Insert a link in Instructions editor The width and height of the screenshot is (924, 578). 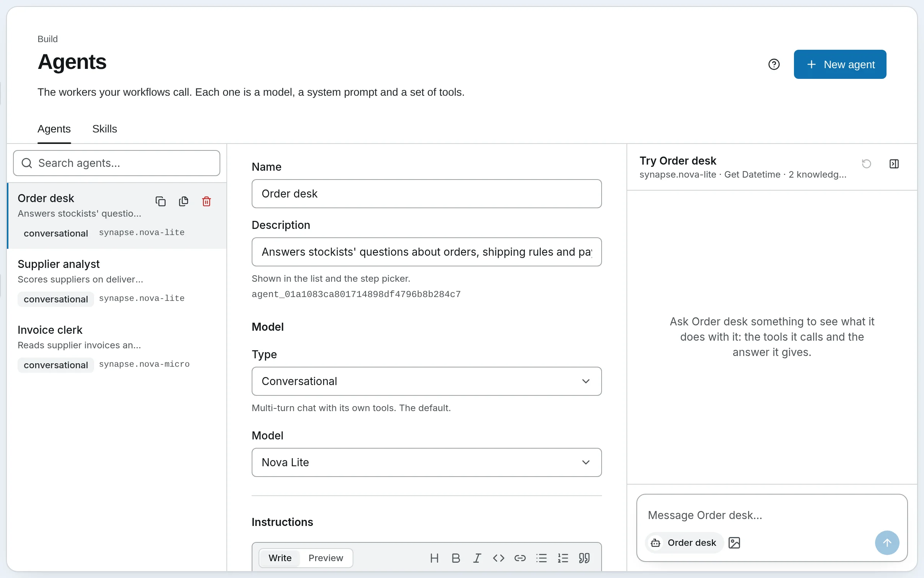(520, 558)
